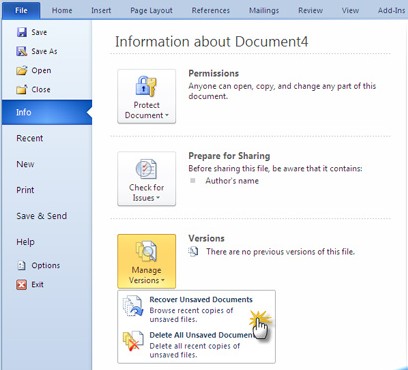Click the red Exit icon

tap(22, 284)
